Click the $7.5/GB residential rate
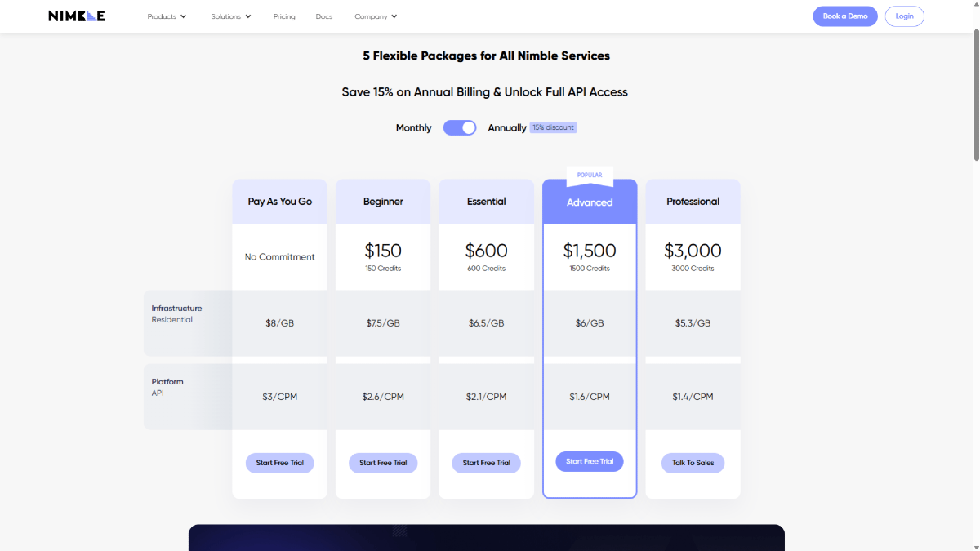The width and height of the screenshot is (980, 551). [x=383, y=323]
